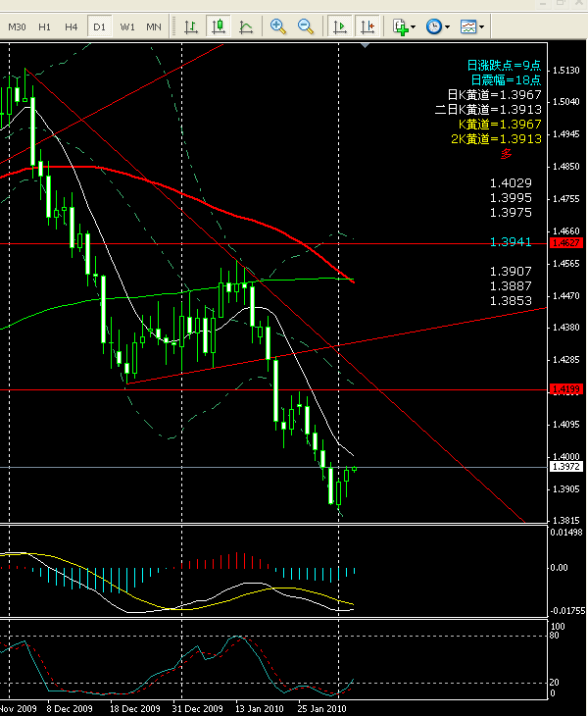This screenshot has width=588, height=716.
Task: Select the candlestick chart display icon
Action: tap(219, 26)
